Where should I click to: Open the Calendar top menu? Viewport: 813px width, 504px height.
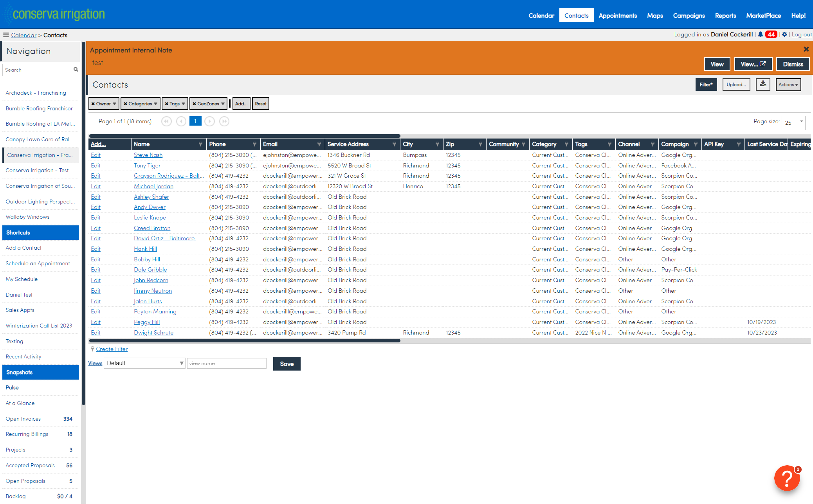pyautogui.click(x=541, y=16)
